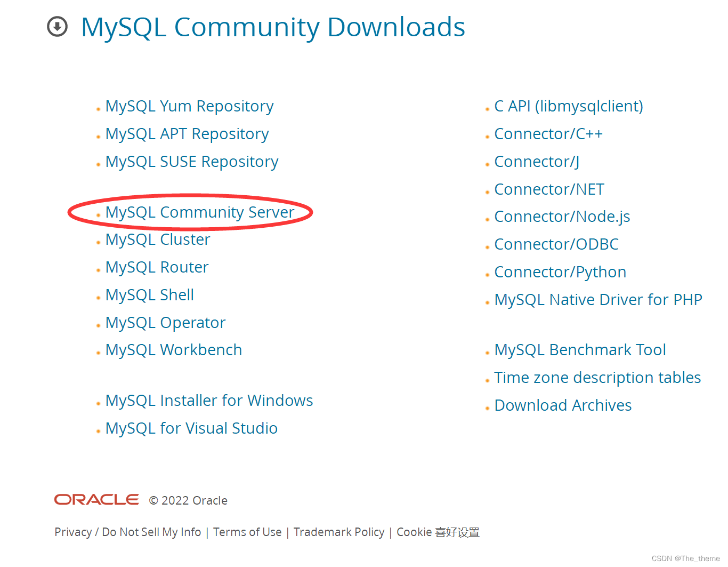728x567 pixels.
Task: Open Time zone description tables link
Action: [x=597, y=378]
